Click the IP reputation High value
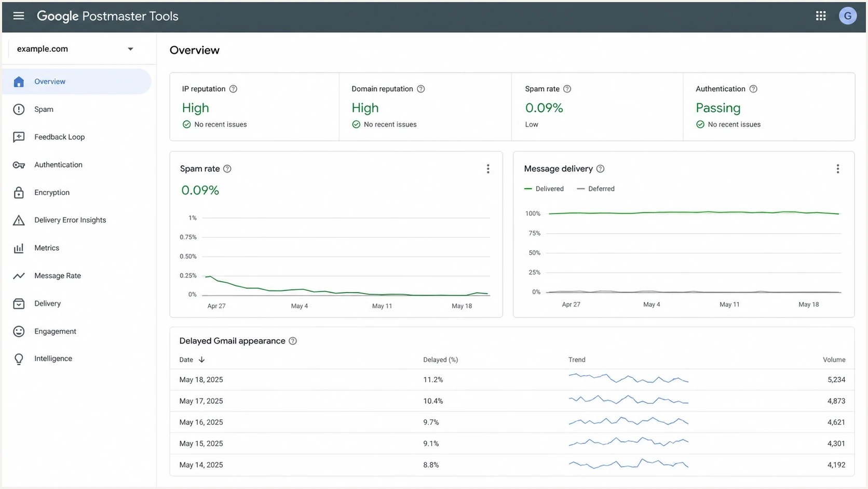The image size is (868, 489). click(x=195, y=108)
